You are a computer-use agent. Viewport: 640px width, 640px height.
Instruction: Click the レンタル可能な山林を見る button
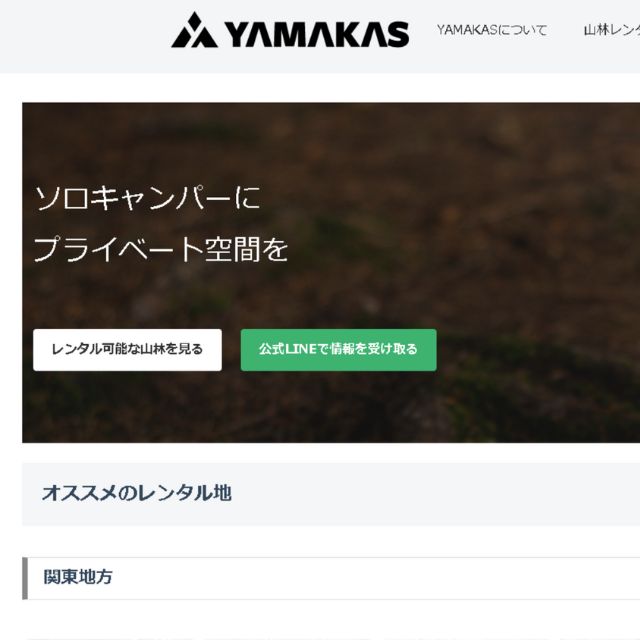(127, 350)
